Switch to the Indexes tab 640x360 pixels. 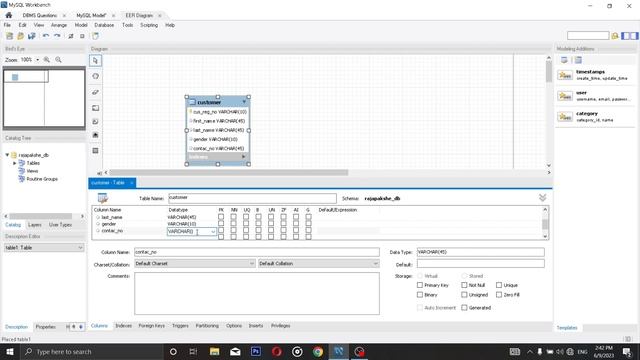click(123, 326)
